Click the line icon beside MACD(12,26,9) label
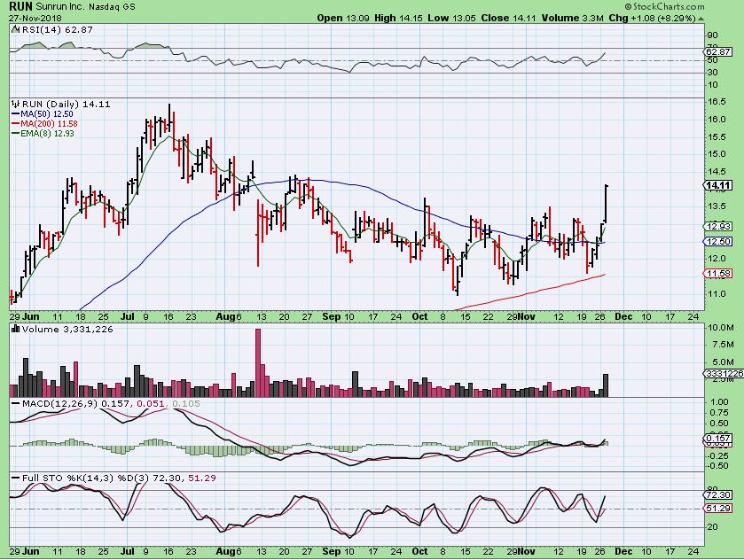 [15, 403]
